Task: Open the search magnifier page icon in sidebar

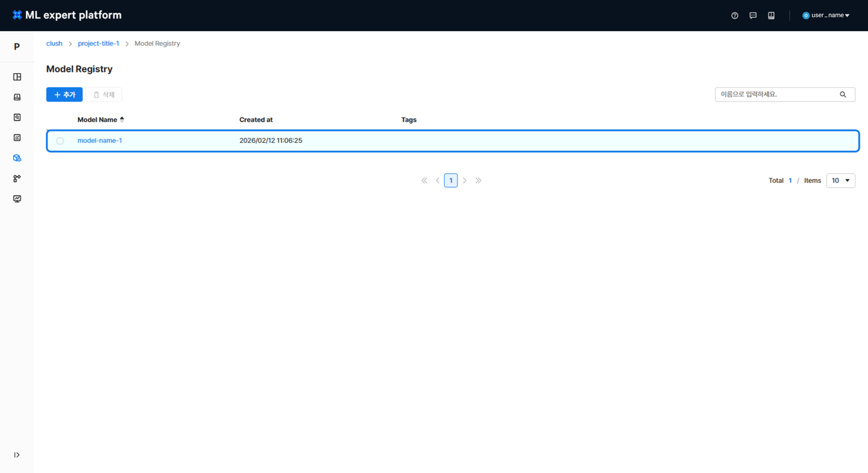Action: (17, 117)
